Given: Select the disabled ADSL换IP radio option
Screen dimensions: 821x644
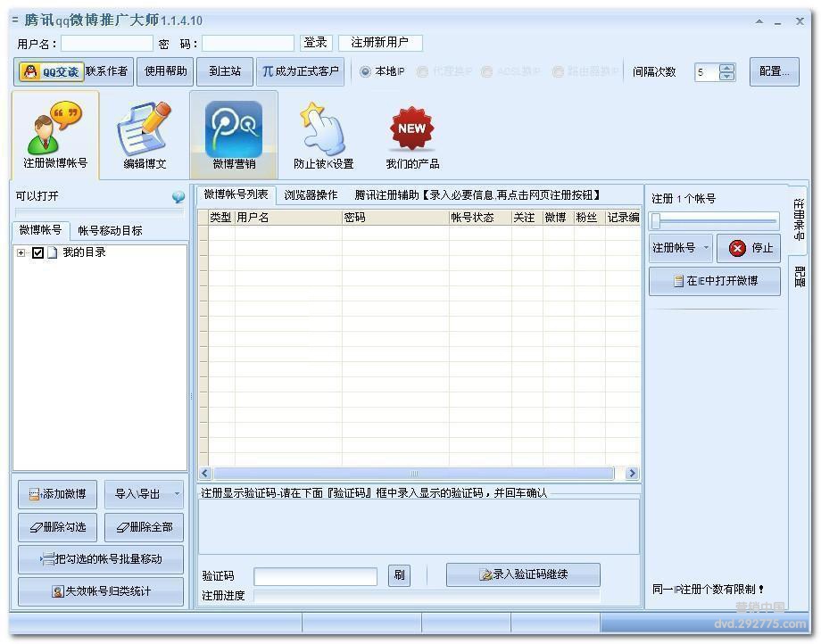Looking at the screenshot, I should click(486, 71).
